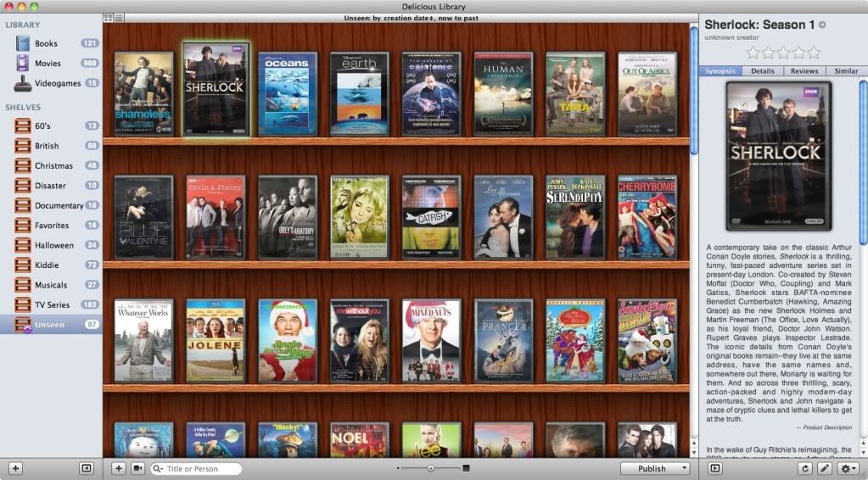The image size is (868, 480).
Task: Select the 60's shelf
Action: tap(51, 126)
